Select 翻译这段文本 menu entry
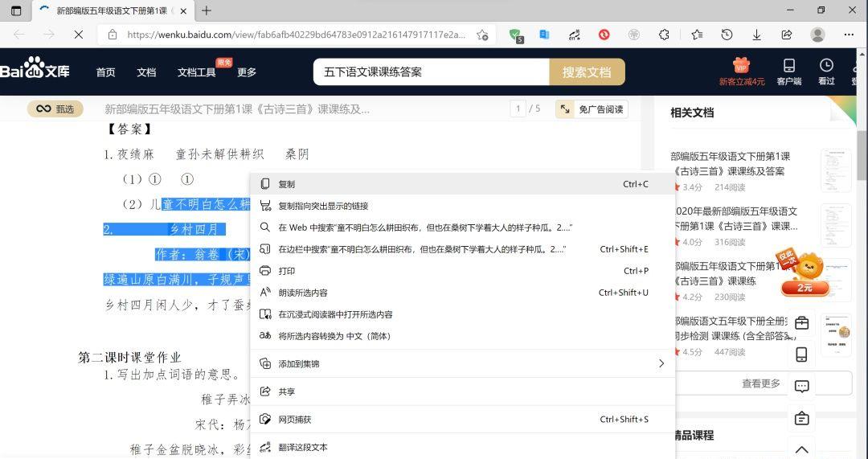This screenshot has width=868, height=459. click(463, 447)
